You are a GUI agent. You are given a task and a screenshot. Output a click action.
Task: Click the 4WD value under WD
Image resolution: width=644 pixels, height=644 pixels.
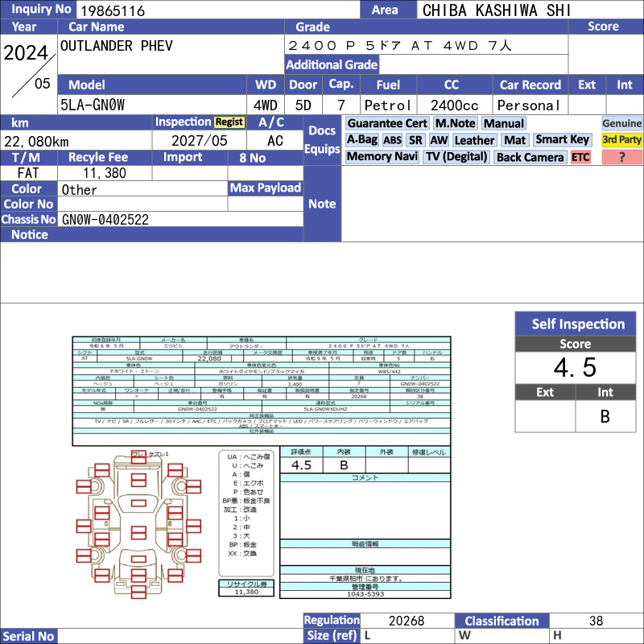266,105
